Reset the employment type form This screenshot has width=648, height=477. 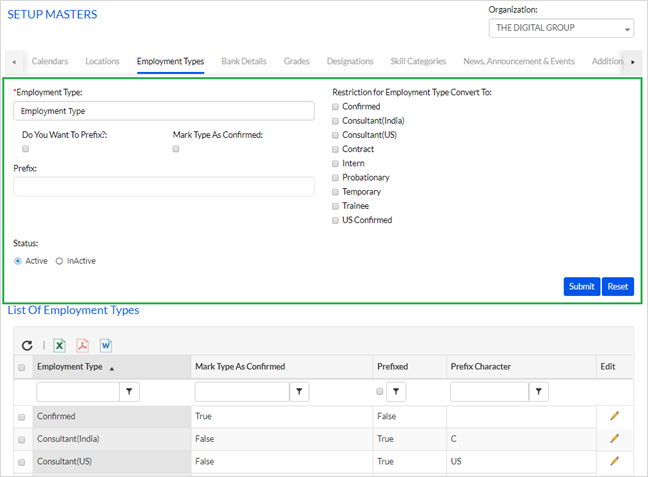(618, 286)
